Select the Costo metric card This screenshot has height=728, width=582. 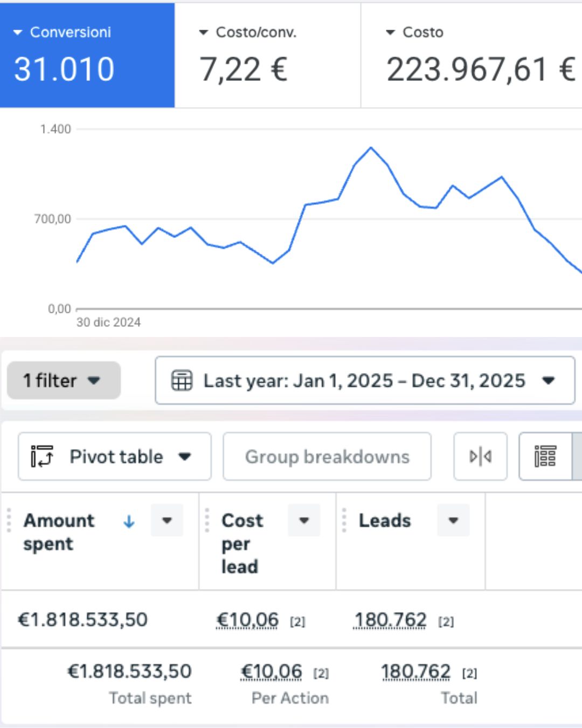pos(472,55)
